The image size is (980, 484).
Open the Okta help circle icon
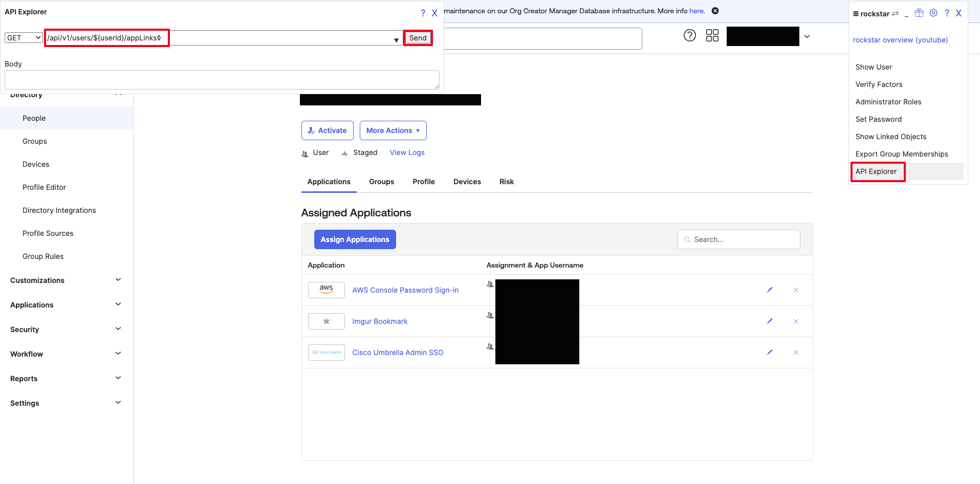pos(690,35)
